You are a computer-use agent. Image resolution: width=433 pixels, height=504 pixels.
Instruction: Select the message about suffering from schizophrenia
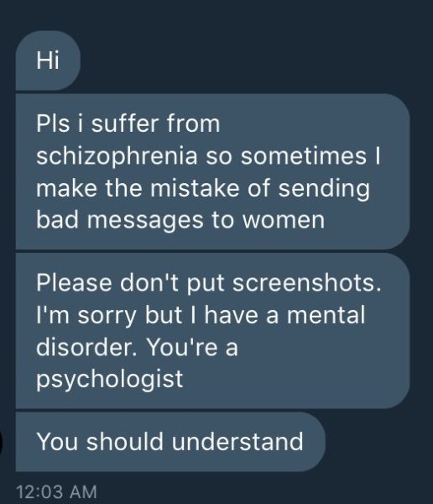(x=212, y=171)
